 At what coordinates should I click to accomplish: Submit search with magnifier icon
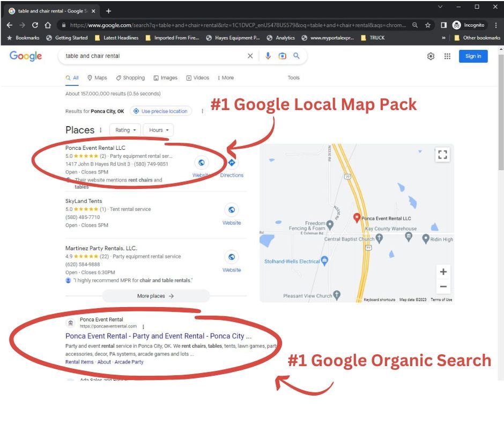[297, 56]
